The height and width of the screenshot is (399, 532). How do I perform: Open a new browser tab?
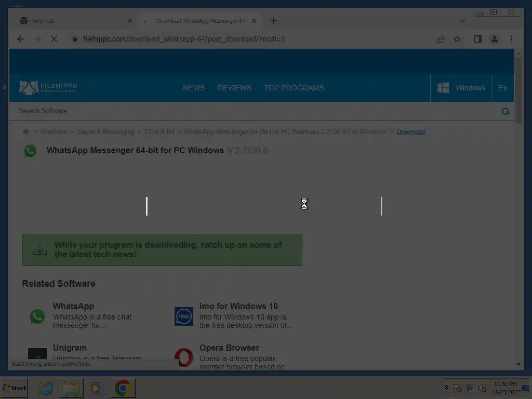[x=274, y=21]
